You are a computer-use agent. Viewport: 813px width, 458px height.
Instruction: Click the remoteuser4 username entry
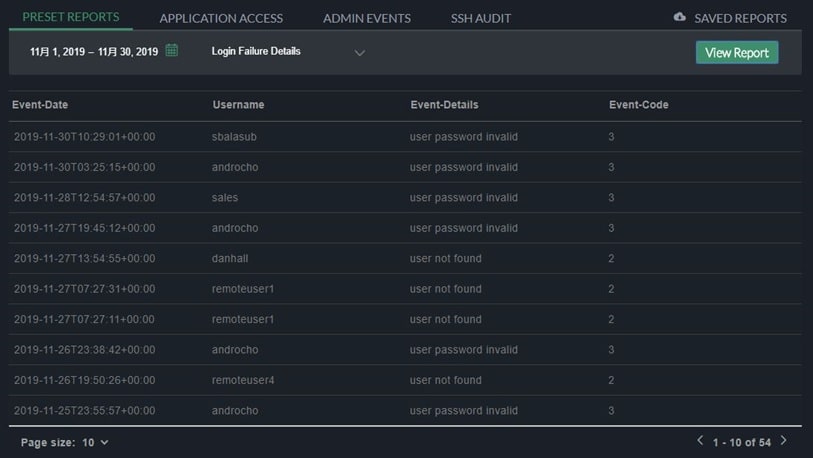[x=243, y=381]
